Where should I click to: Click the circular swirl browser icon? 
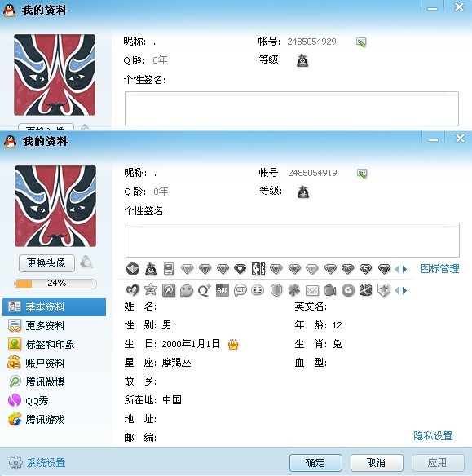pyautogui.click(x=348, y=290)
